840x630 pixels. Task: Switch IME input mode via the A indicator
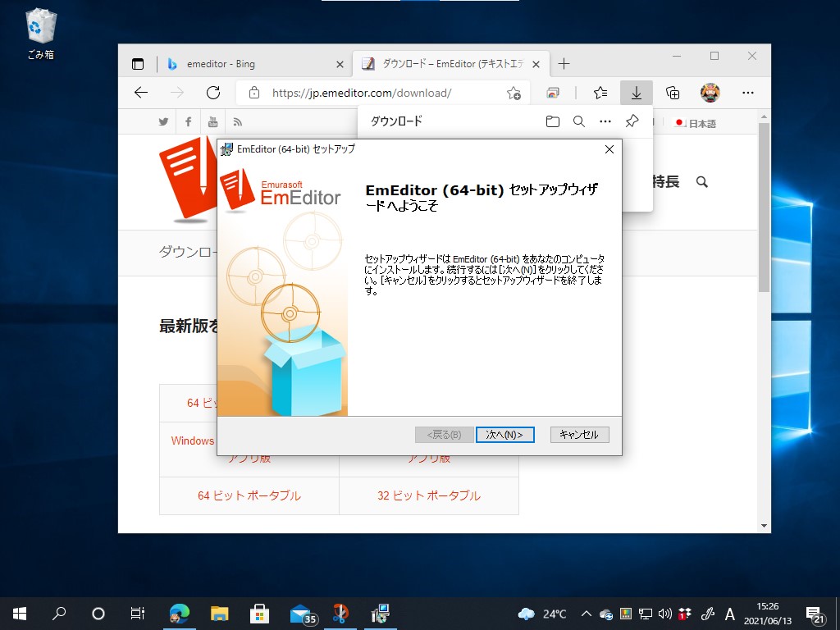click(x=729, y=613)
